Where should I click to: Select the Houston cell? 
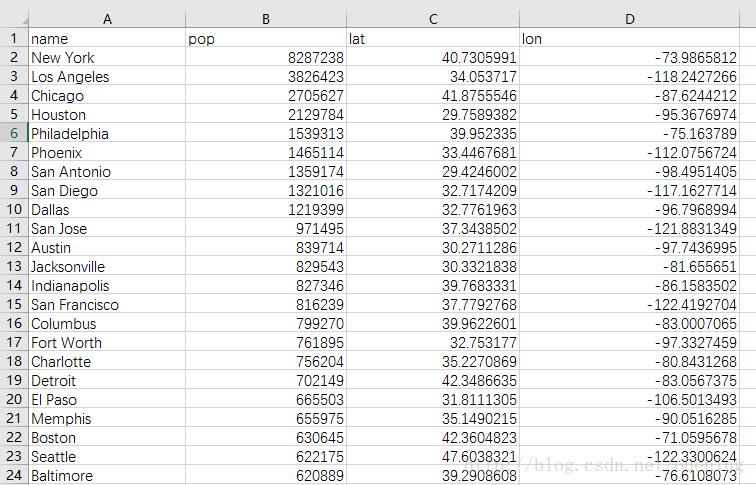[x=107, y=114]
